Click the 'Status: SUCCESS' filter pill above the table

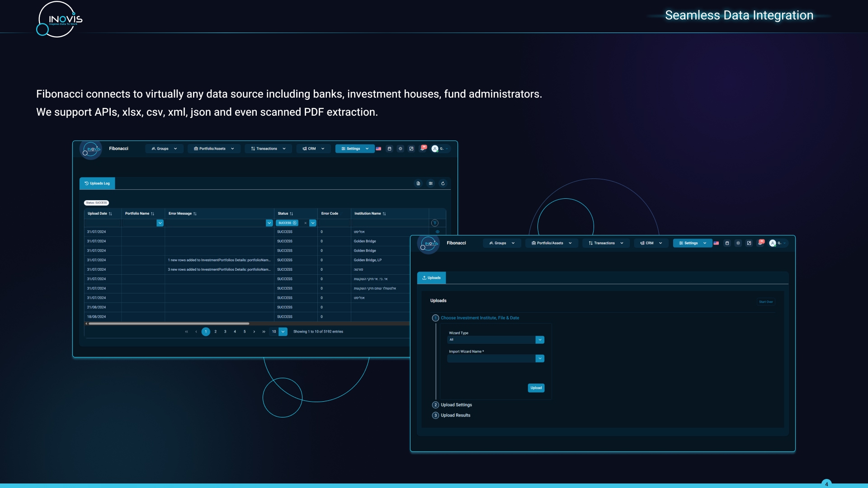click(x=96, y=203)
